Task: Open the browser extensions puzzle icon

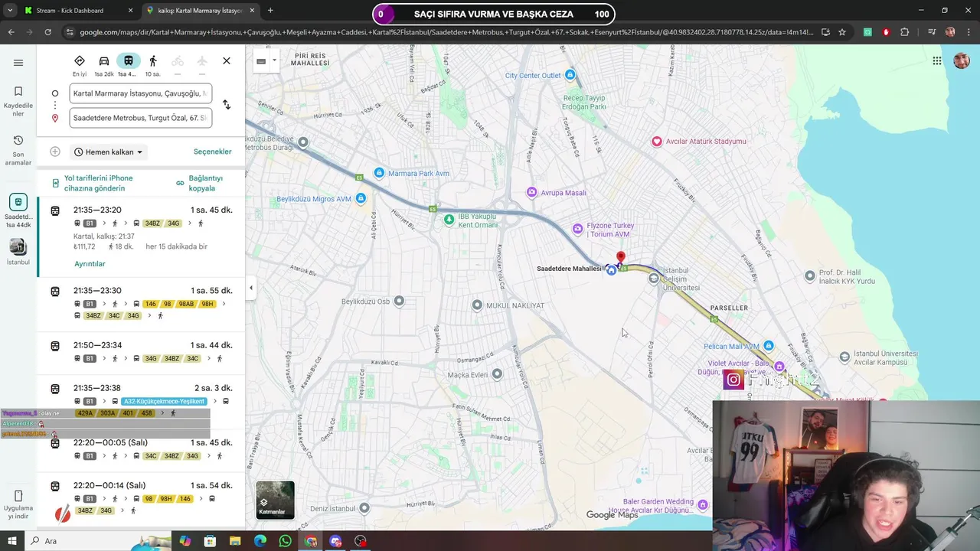Action: point(905,32)
